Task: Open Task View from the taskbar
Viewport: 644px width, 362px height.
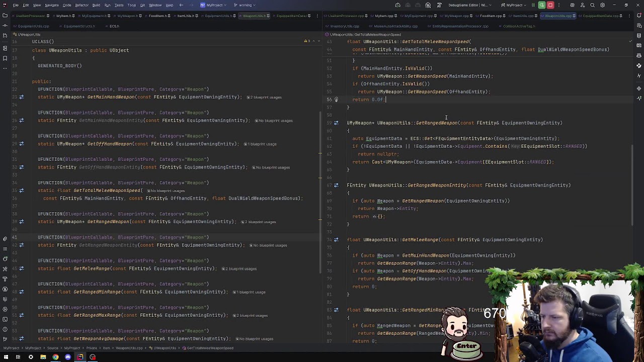Action: (x=18, y=357)
